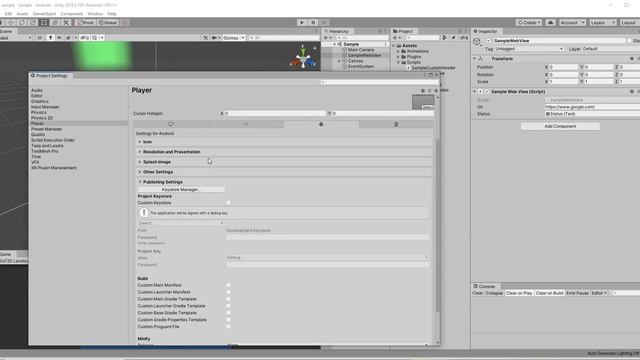Image resolution: width=640 pixels, height=360 pixels.
Task: Select the Transform tool in Unity toolbar
Action: coord(55,22)
